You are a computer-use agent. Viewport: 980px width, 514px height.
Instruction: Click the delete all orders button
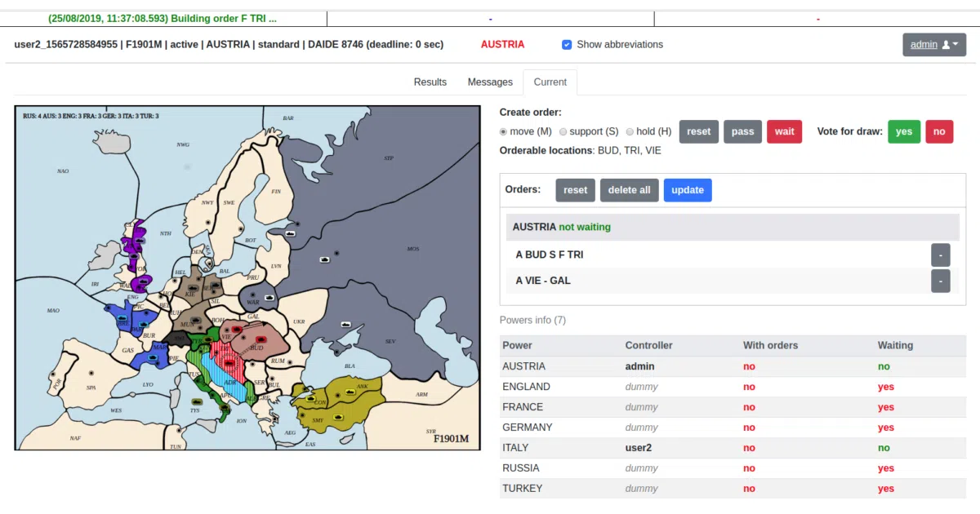pyautogui.click(x=630, y=190)
